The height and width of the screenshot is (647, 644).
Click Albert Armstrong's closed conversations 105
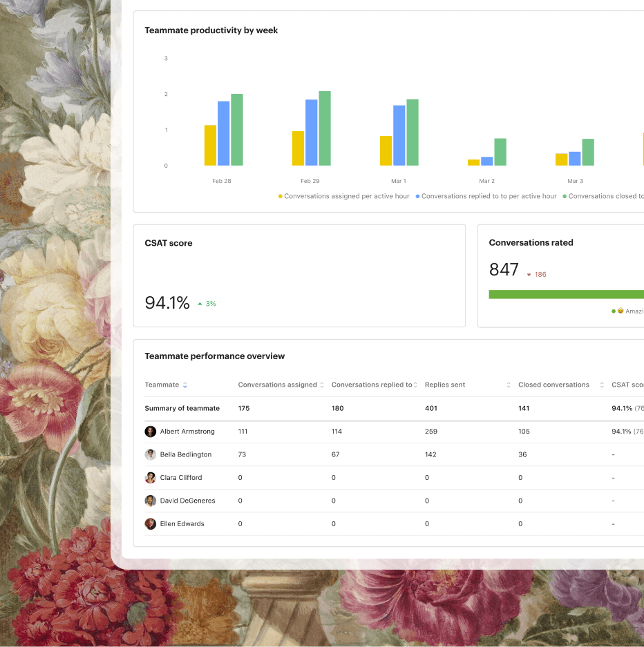coord(524,432)
